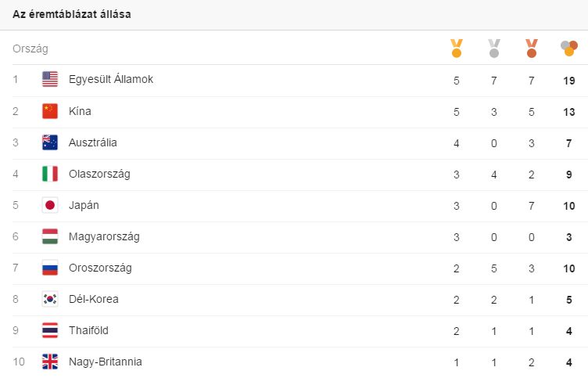This screenshot has height=378, width=588.
Task: Open the Egyesült Államok country row
Action: [294, 81]
